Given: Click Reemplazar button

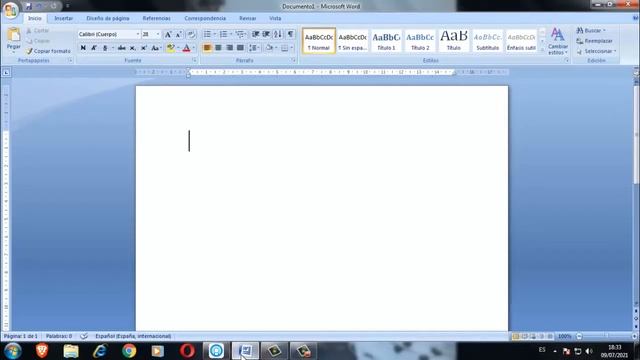Looking at the screenshot, I should 594,41.
